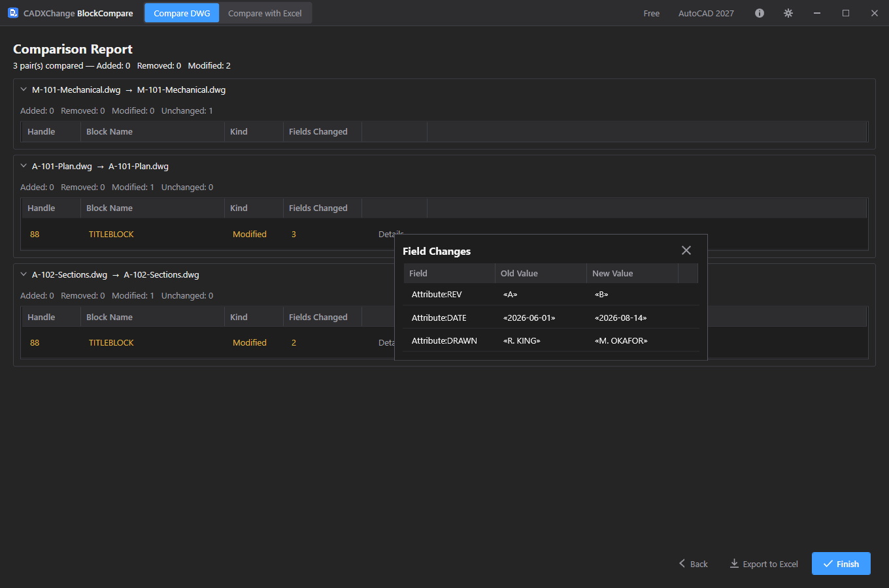Collapse the A-102-Sections.dwg comparison section
The height and width of the screenshot is (588, 889).
pyautogui.click(x=24, y=274)
